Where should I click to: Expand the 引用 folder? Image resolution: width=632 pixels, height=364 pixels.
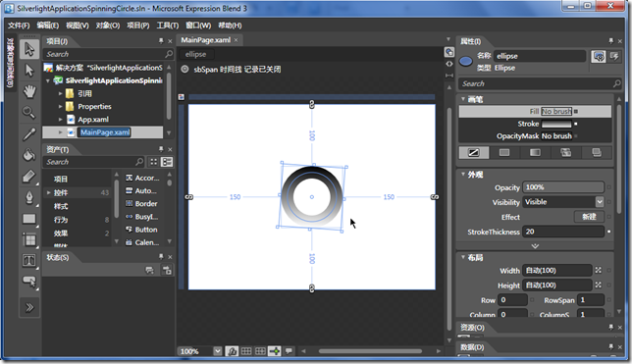point(61,93)
